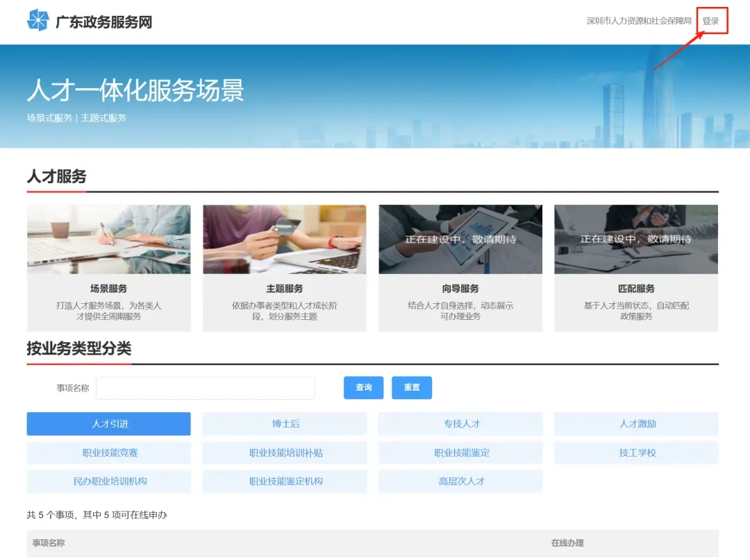Click the 按业务类型分类 section heading
Screen dimensions: 750x560
click(79, 348)
